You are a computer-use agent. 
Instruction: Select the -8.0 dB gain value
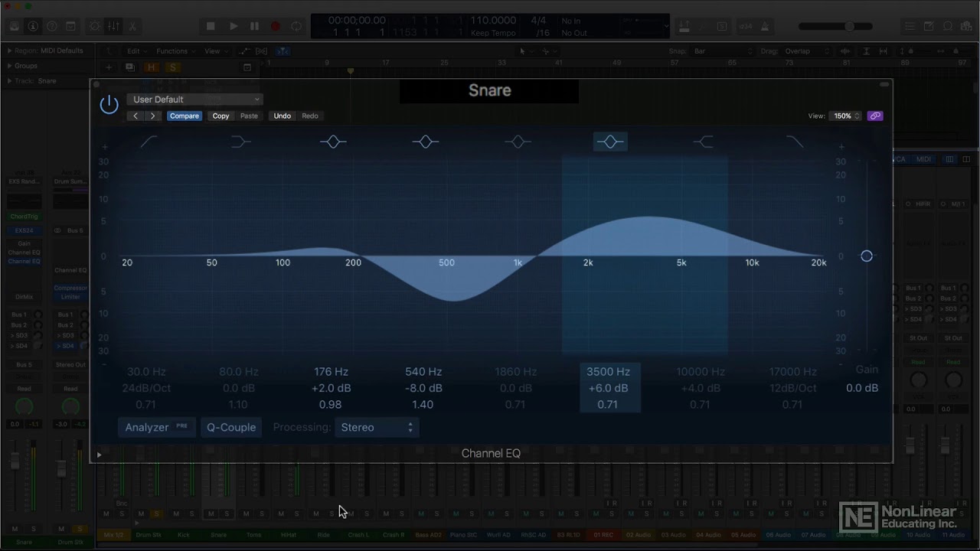(423, 388)
